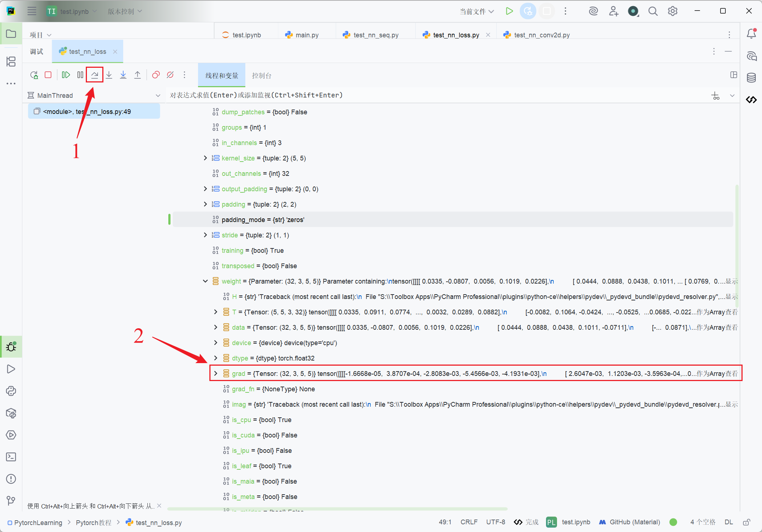Click the evaluate expression input field
762x532 pixels.
pos(403,95)
